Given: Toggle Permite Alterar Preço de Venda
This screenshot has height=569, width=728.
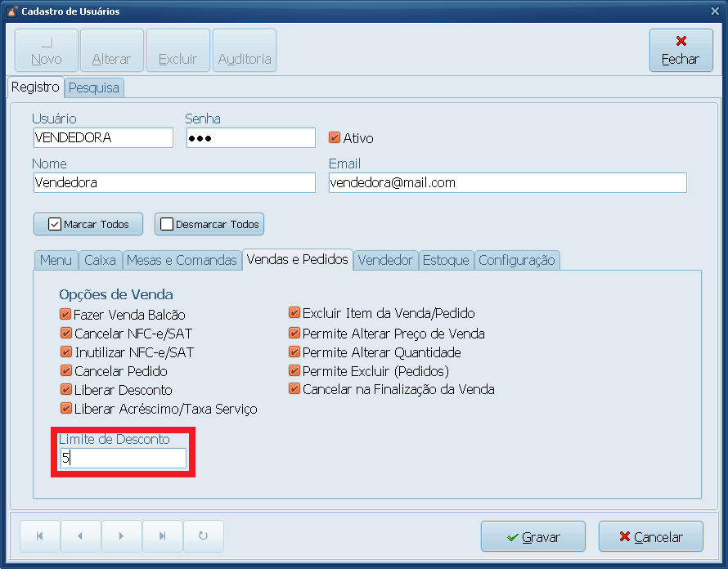Looking at the screenshot, I should coord(294,334).
